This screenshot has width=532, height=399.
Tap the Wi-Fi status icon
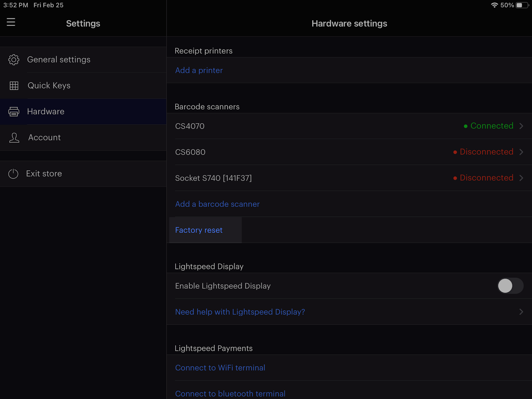pyautogui.click(x=494, y=5)
